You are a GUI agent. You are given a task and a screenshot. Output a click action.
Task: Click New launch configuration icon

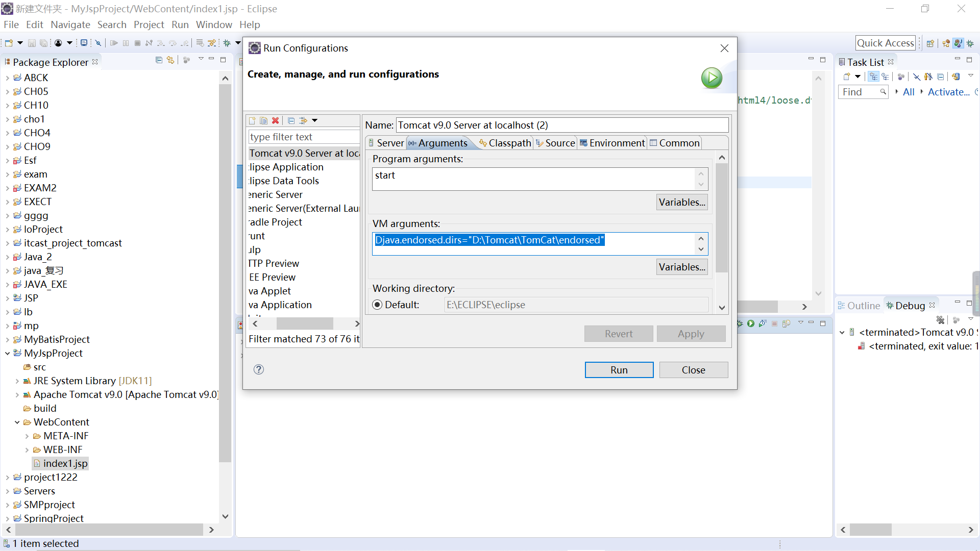(252, 121)
